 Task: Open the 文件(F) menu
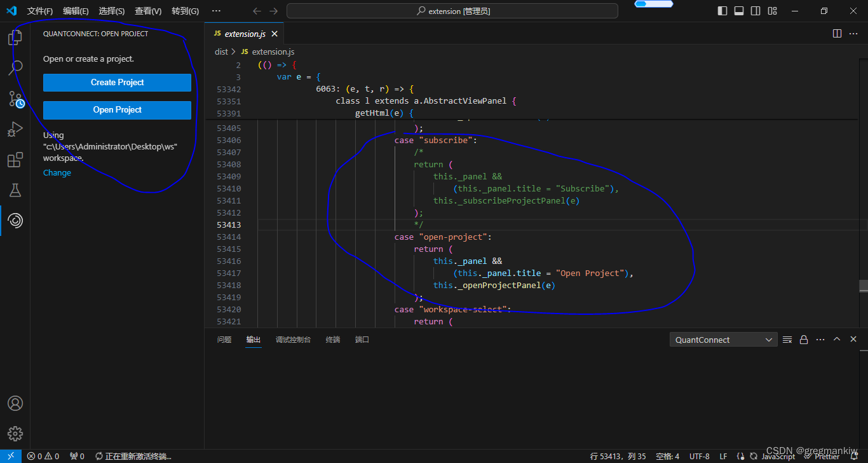40,11
